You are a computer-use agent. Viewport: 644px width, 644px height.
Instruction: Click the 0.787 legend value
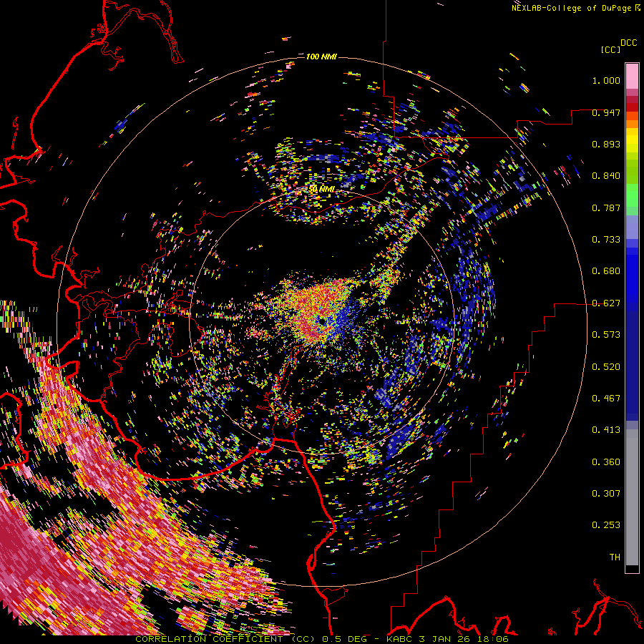click(x=606, y=208)
